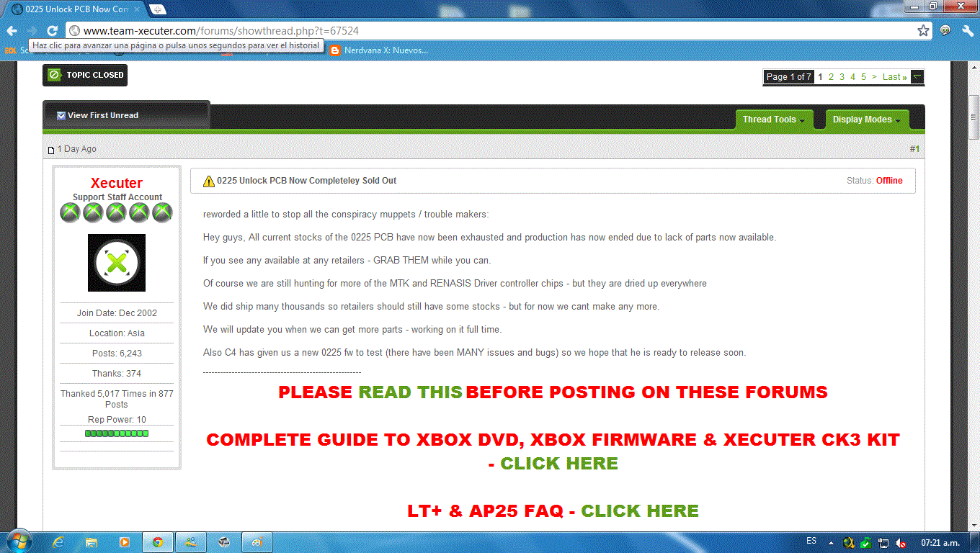This screenshot has width=980, height=553.
Task: Click the volume icon in the system tray
Action: click(x=900, y=543)
